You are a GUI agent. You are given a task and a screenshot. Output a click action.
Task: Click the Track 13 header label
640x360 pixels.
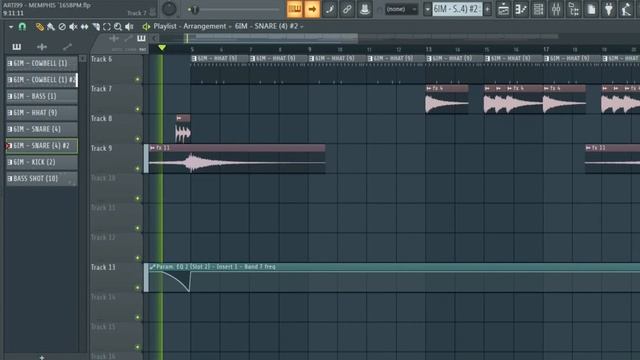pyautogui.click(x=103, y=267)
